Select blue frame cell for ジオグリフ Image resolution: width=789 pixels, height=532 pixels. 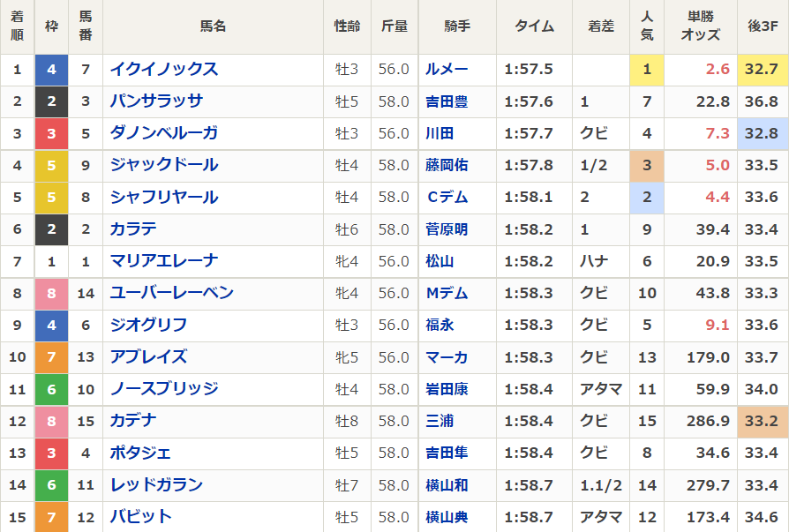coord(51,326)
